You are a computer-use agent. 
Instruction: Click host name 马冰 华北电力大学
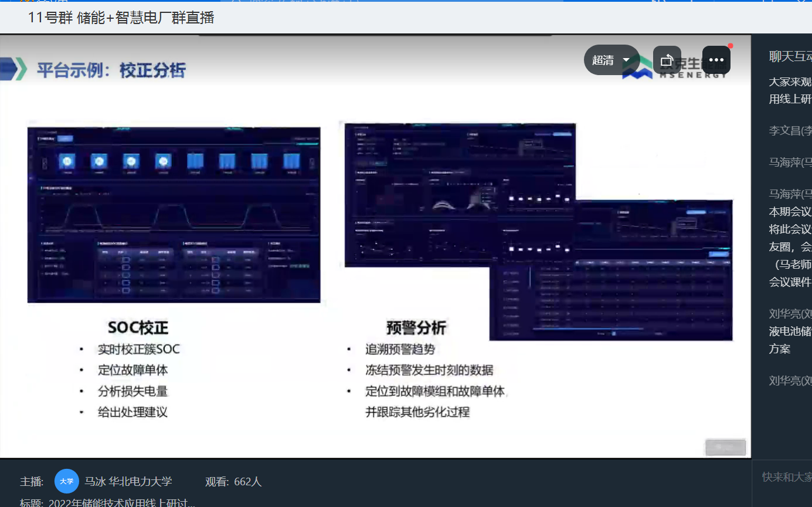(x=128, y=482)
